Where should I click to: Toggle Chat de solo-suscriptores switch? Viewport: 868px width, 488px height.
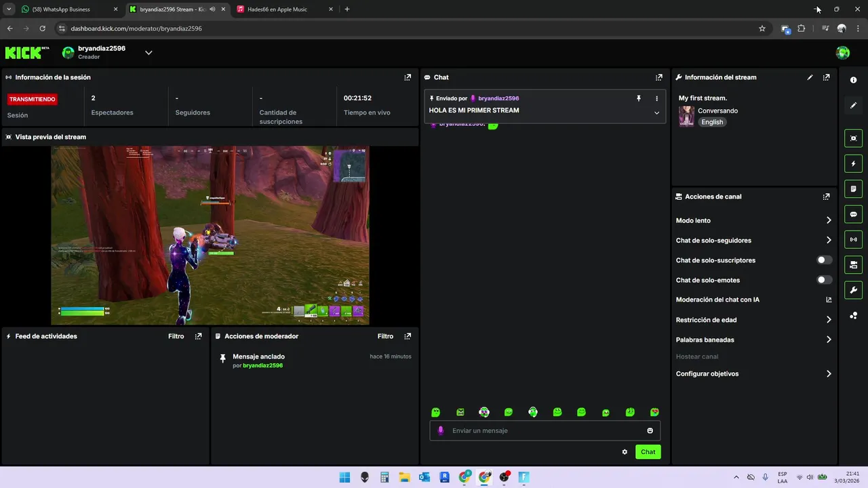click(x=824, y=260)
